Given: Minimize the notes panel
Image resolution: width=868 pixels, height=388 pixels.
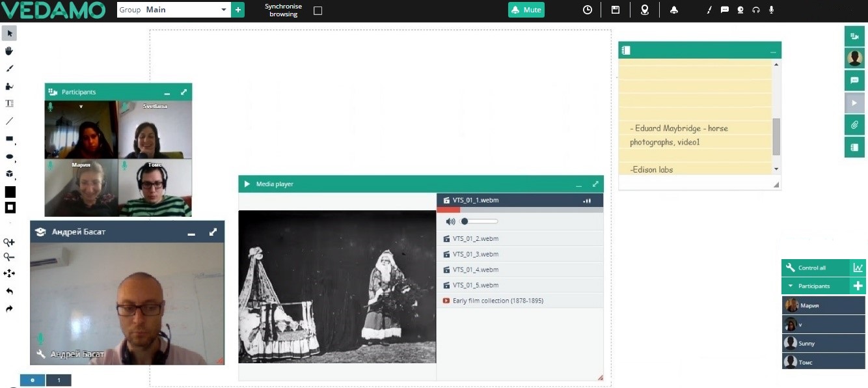Looking at the screenshot, I should 773,51.
